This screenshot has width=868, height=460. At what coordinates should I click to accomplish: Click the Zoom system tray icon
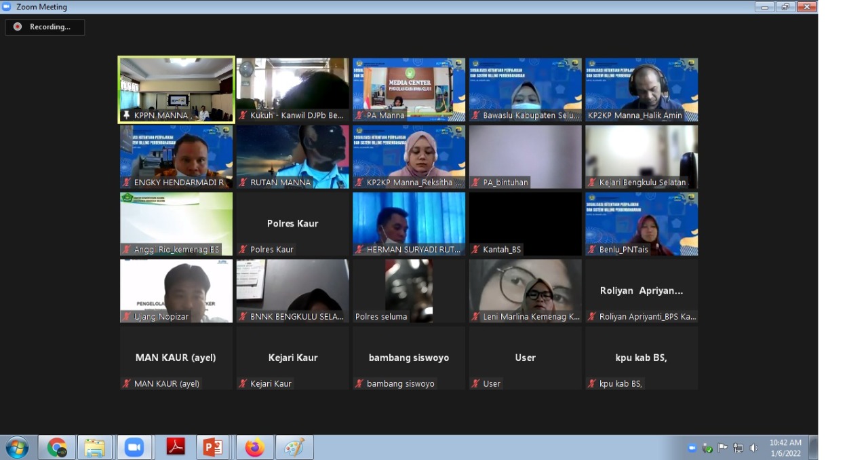click(692, 448)
